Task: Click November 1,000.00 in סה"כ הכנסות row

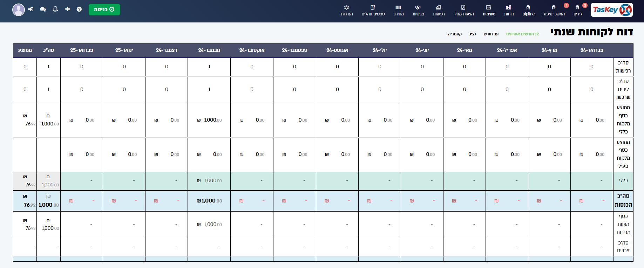Action: [209, 201]
